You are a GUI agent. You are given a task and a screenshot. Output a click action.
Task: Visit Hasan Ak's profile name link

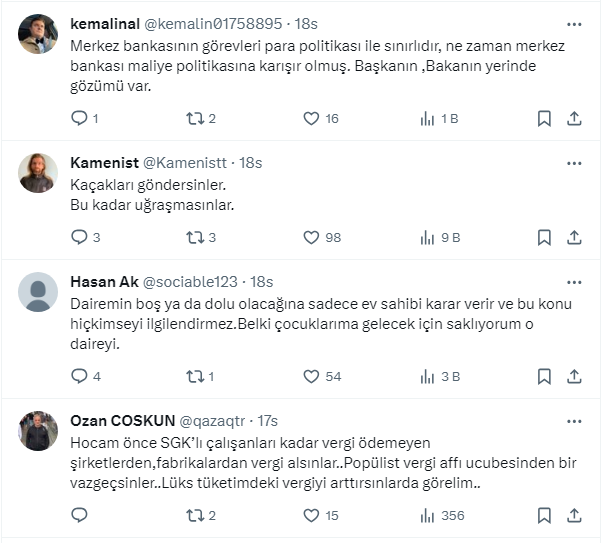coord(104,282)
